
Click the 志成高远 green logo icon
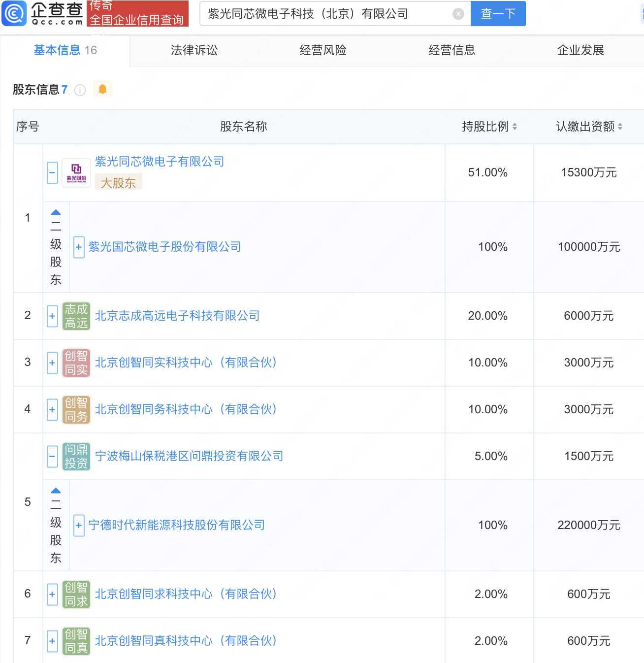tap(76, 316)
